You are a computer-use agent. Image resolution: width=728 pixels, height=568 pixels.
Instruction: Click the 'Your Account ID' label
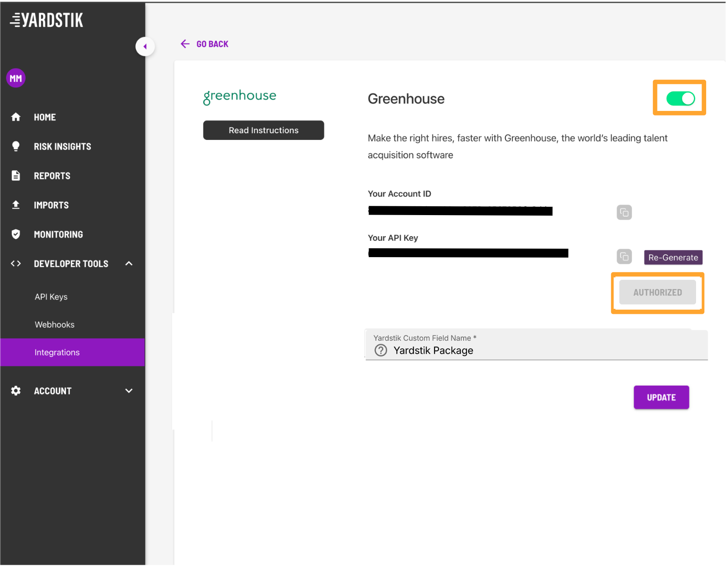click(399, 194)
